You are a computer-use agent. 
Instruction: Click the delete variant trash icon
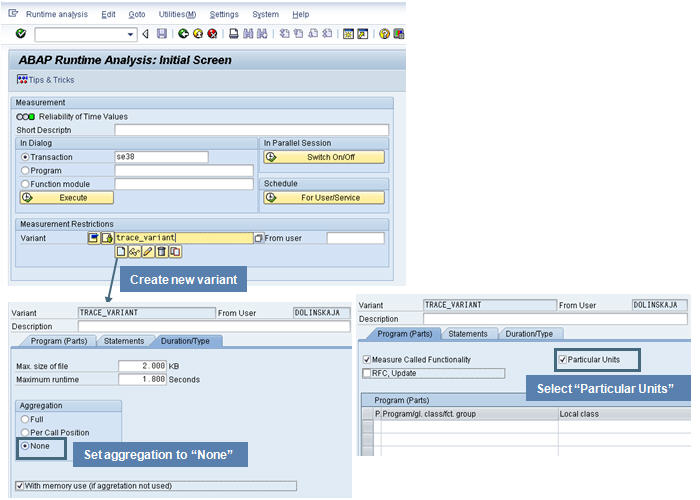pyautogui.click(x=161, y=252)
